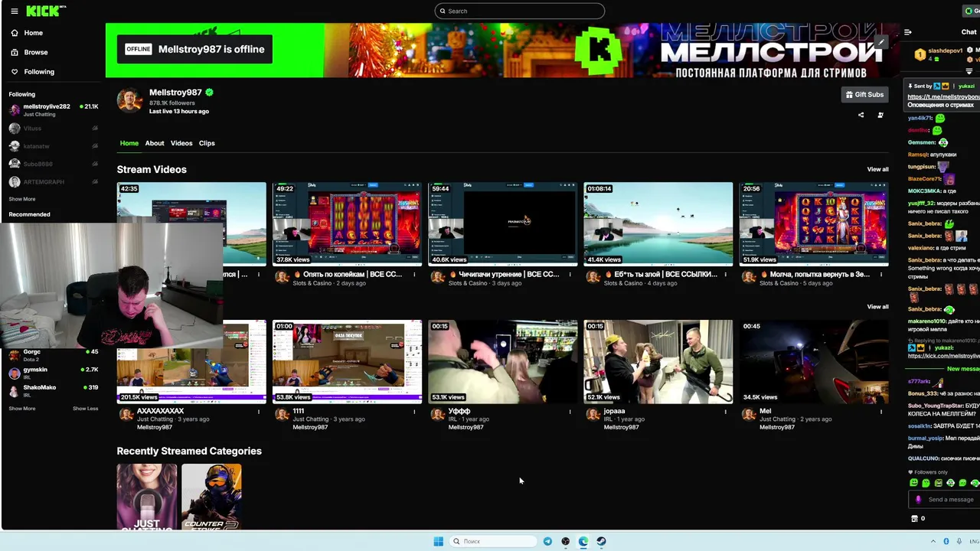Image resolution: width=980 pixels, height=551 pixels.
Task: Click the Send a message field
Action: pyautogui.click(x=952, y=500)
